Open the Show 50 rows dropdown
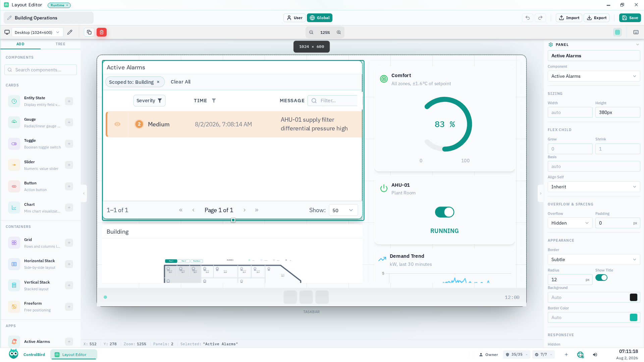The image size is (644, 362). (x=343, y=210)
